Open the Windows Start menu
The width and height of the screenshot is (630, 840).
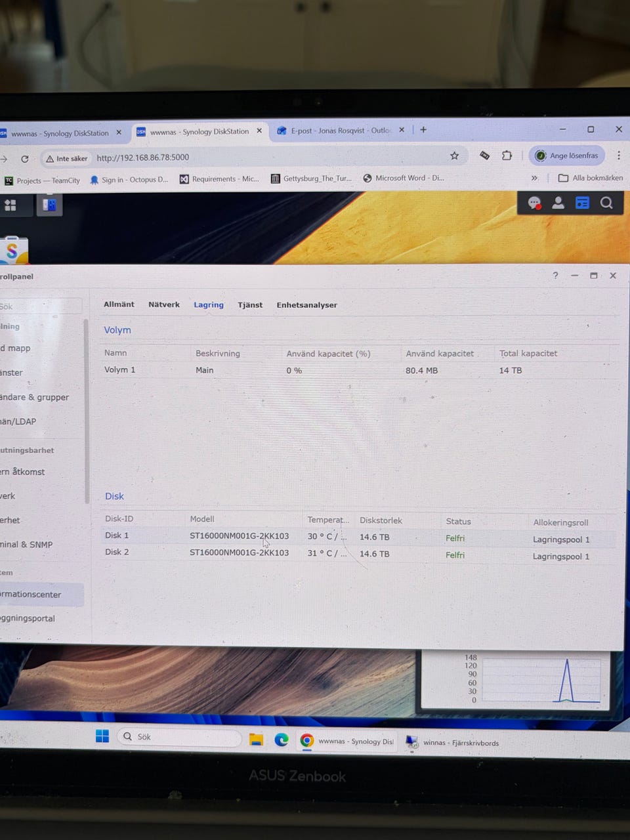102,736
